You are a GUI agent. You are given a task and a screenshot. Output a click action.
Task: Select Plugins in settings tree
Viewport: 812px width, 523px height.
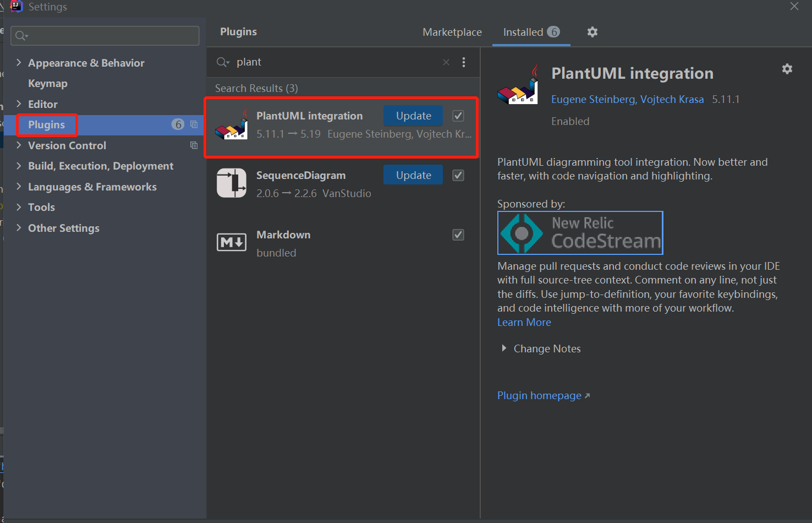click(x=47, y=124)
